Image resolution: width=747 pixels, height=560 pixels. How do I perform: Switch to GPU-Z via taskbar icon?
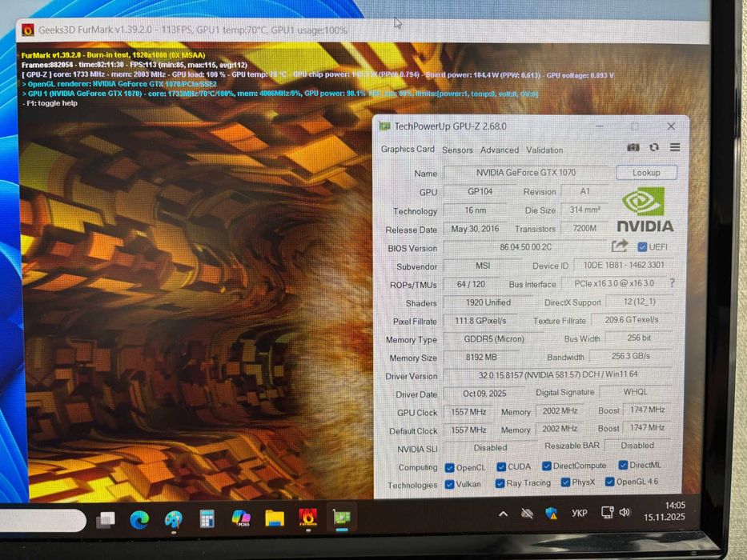tap(342, 517)
